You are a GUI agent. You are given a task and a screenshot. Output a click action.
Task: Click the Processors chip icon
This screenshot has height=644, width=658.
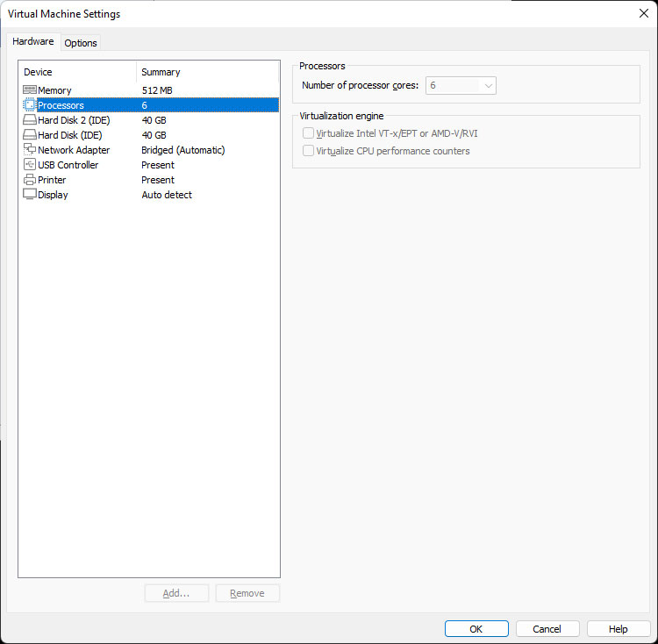pyautogui.click(x=30, y=105)
